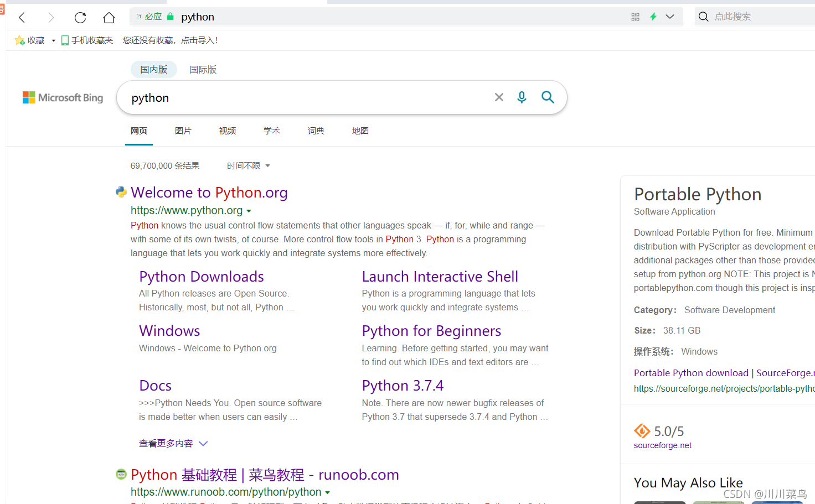815x504 pixels.
Task: Open the 收藏 favorites star icon
Action: click(20, 40)
